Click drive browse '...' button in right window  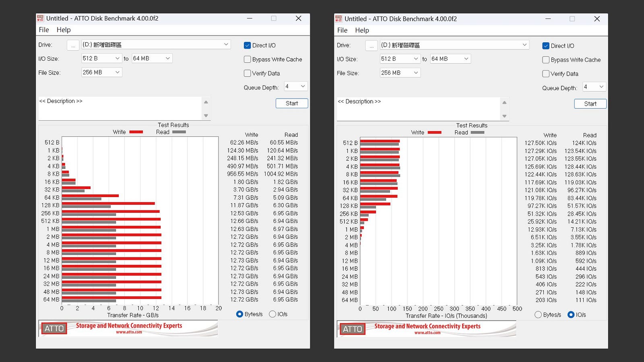click(x=372, y=45)
